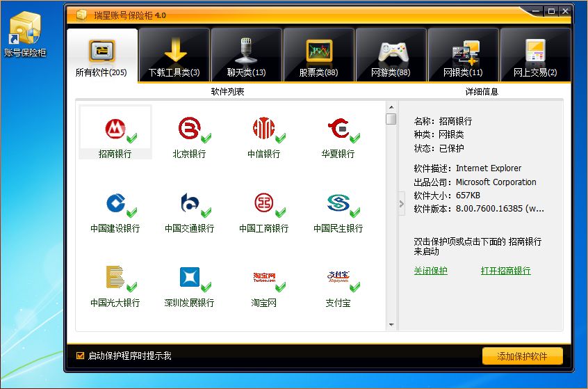This screenshot has height=389, width=588.
Task: Click the 软件大小: 657KB text
Action: [447, 196]
